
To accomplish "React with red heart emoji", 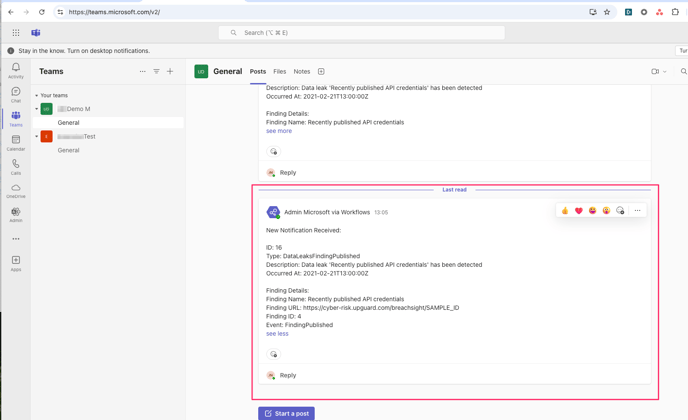I will pyautogui.click(x=579, y=211).
